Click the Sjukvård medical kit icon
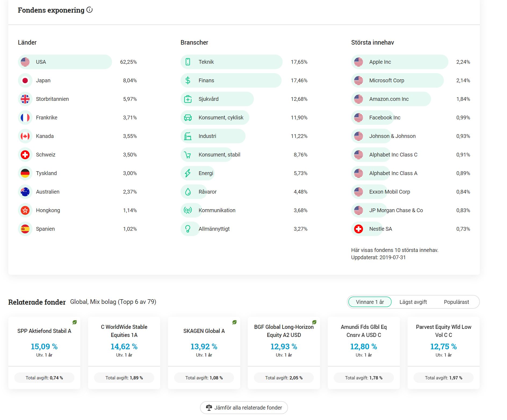The height and width of the screenshot is (420, 507). click(x=188, y=99)
